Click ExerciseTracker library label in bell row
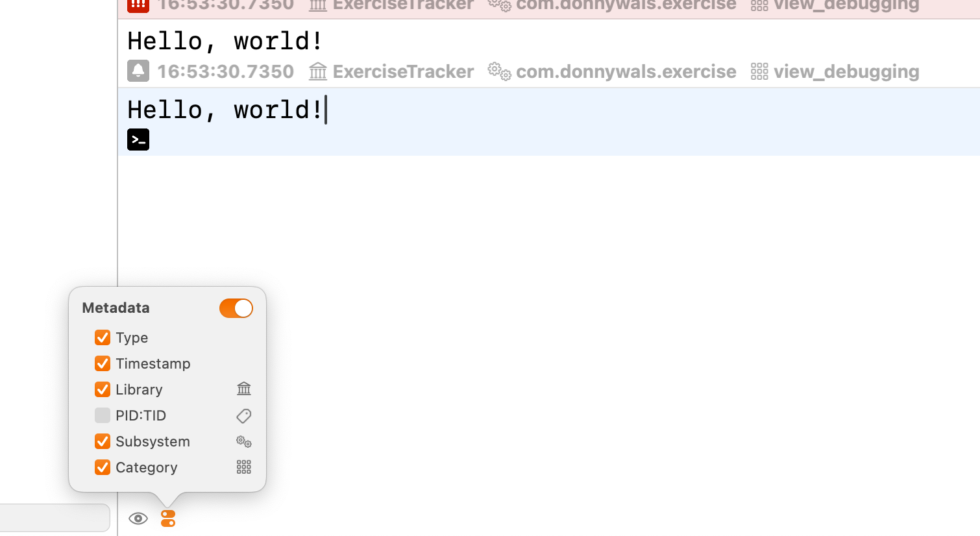Image resolution: width=980 pixels, height=536 pixels. click(x=403, y=71)
